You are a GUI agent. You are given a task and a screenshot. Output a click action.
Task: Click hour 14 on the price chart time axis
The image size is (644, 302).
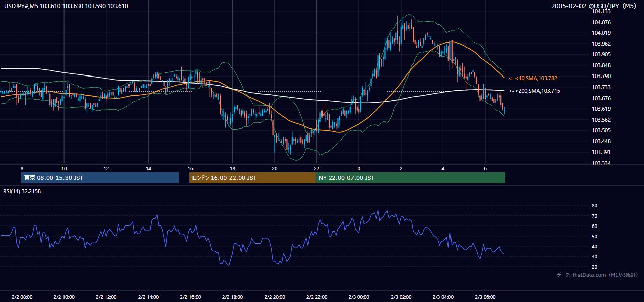[148, 168]
